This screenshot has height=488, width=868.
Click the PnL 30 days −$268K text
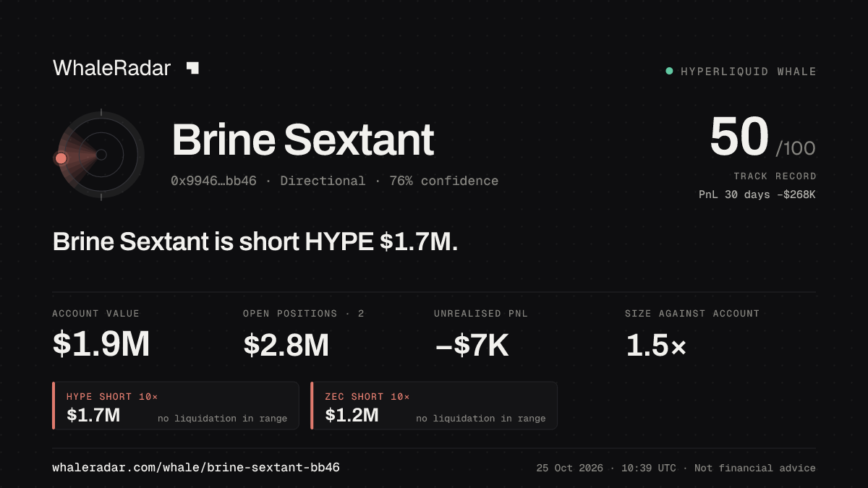click(757, 194)
